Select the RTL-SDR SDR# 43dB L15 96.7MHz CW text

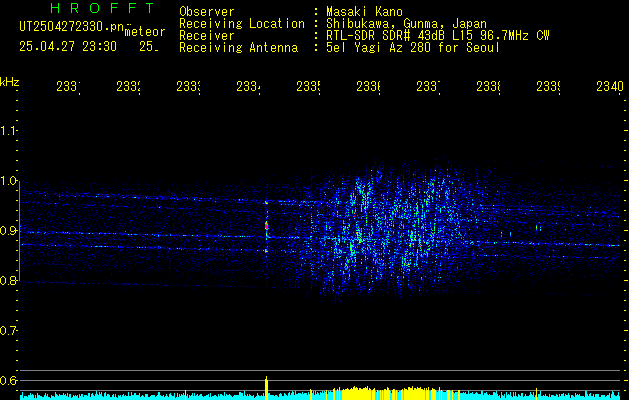(x=438, y=36)
